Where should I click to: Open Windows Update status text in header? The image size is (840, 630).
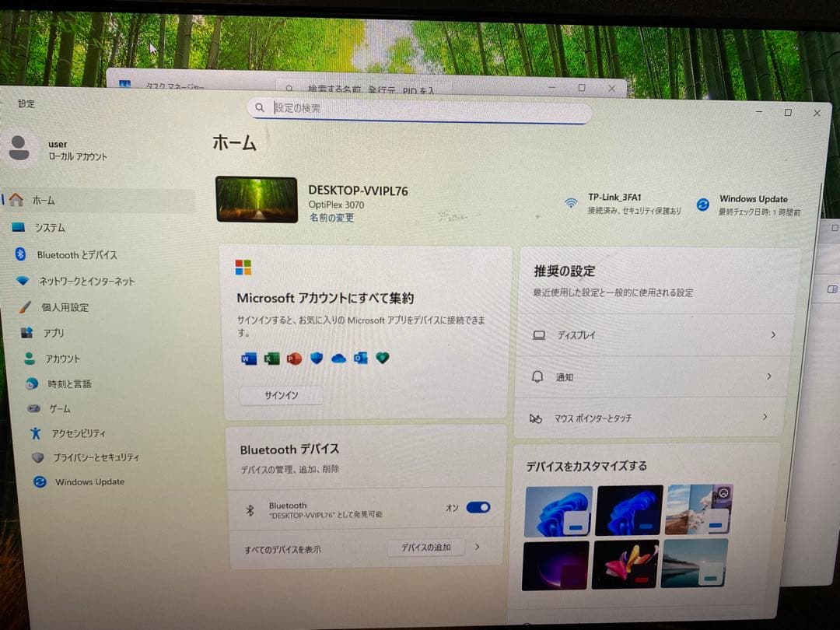click(x=759, y=205)
